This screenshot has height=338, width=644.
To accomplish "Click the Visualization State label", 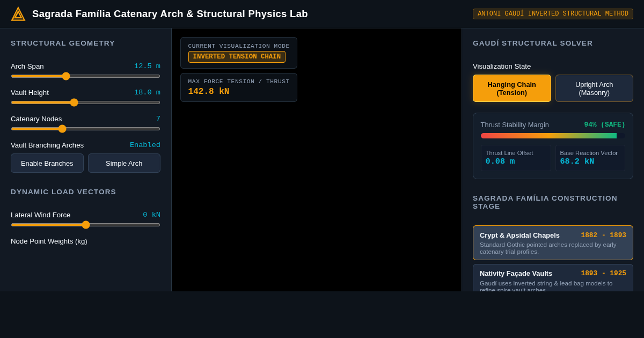I will 502,67.
